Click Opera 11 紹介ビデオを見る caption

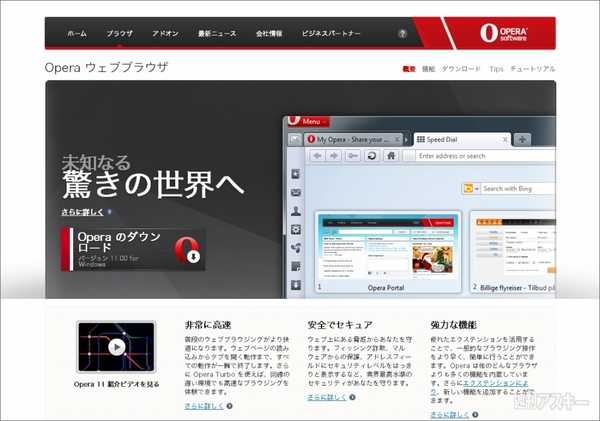pyautogui.click(x=117, y=384)
